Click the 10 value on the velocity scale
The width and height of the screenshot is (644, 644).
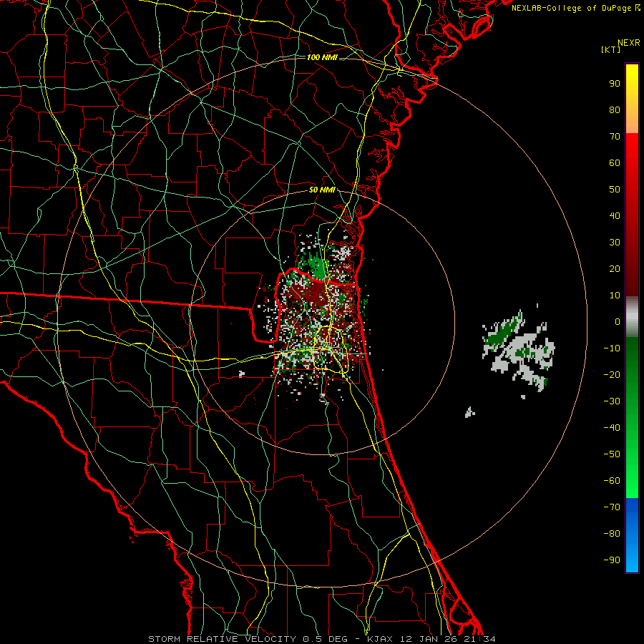pos(615,296)
